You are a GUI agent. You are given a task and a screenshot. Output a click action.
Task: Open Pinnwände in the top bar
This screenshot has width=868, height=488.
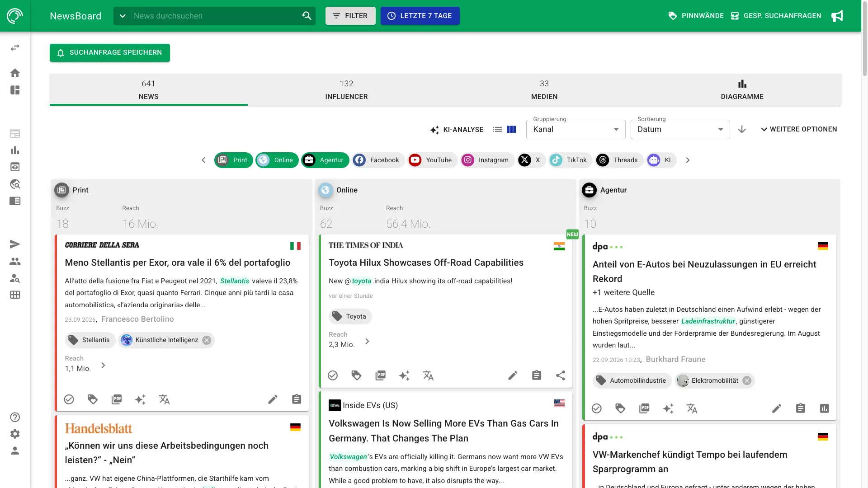coord(696,16)
